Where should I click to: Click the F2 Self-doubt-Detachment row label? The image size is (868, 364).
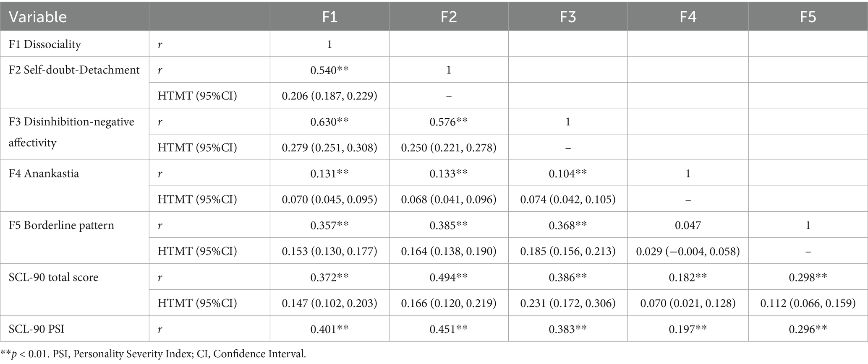(x=74, y=70)
